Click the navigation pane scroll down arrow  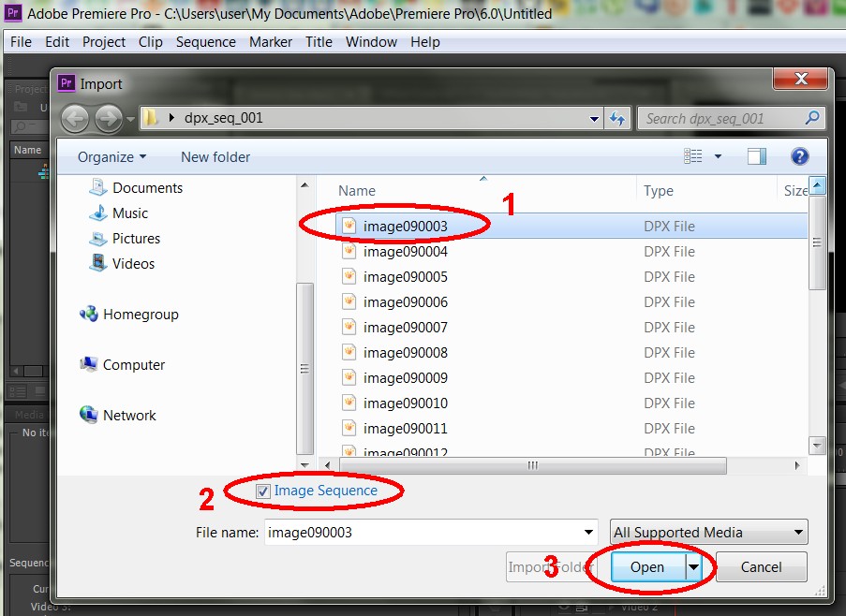(x=304, y=464)
